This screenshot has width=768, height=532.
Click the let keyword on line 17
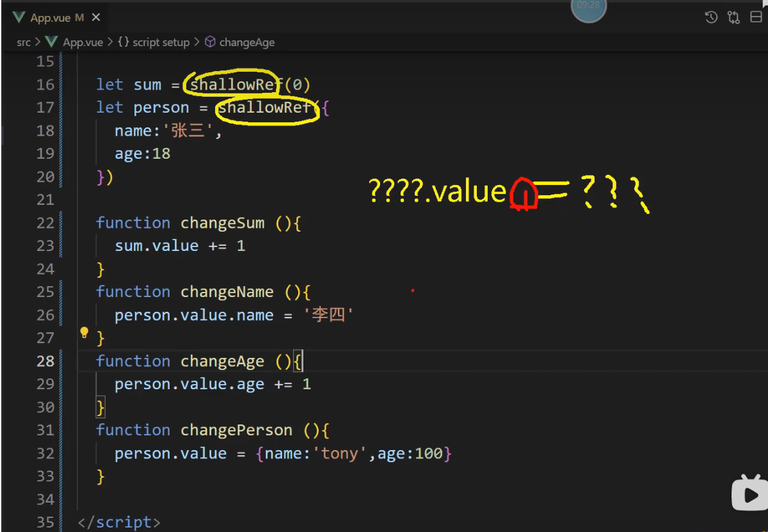click(109, 108)
